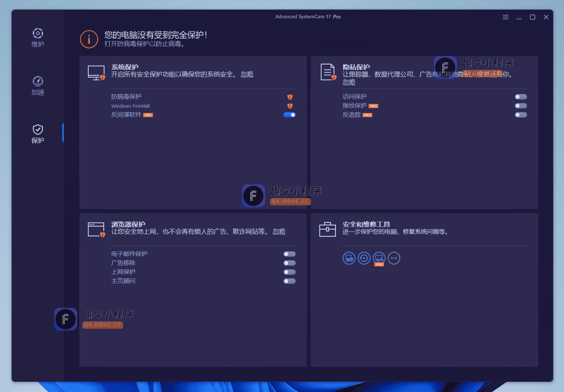The image size is (564, 392).
Task: Click the PRO badge next to 反间谍软件
Action: click(x=148, y=115)
